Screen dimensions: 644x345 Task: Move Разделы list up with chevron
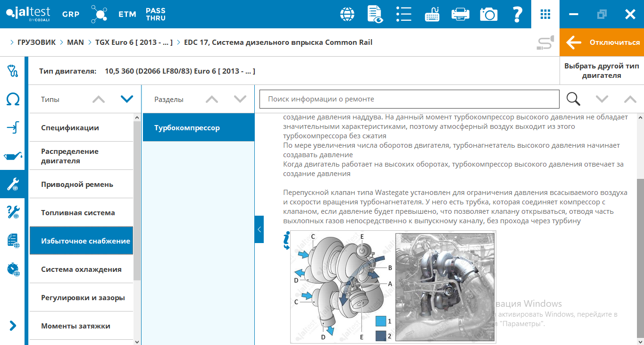212,99
